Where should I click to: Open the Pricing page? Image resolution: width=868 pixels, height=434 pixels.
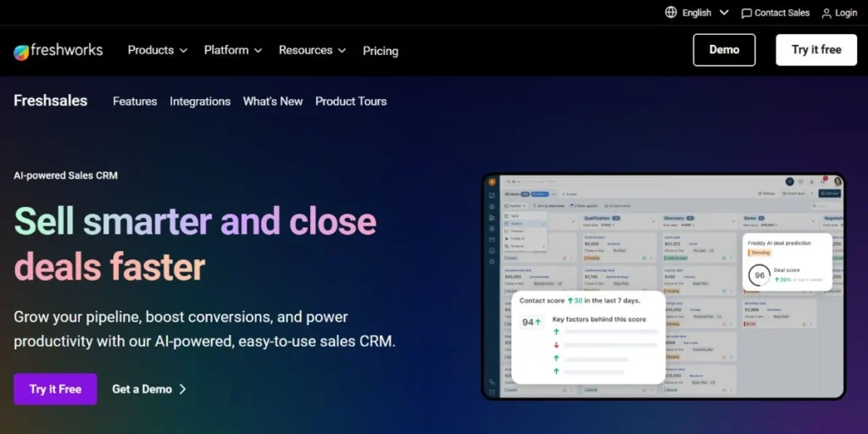pyautogui.click(x=381, y=51)
